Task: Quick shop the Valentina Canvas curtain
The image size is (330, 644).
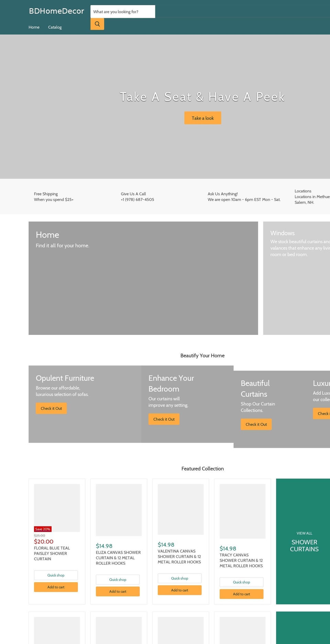Action: click(180, 578)
